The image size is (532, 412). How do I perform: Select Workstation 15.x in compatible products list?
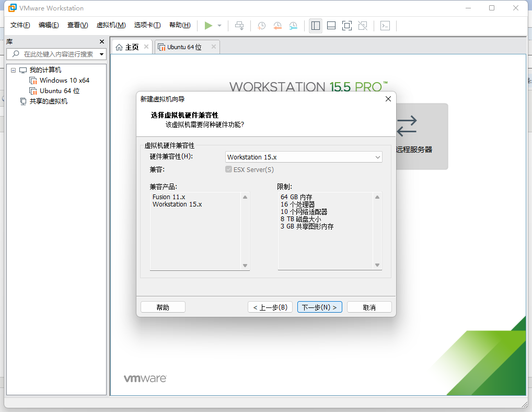177,204
